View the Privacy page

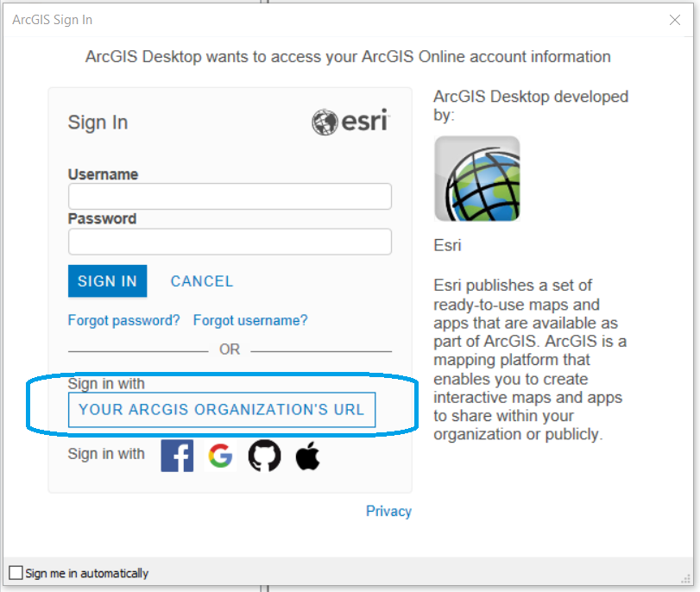point(388,511)
